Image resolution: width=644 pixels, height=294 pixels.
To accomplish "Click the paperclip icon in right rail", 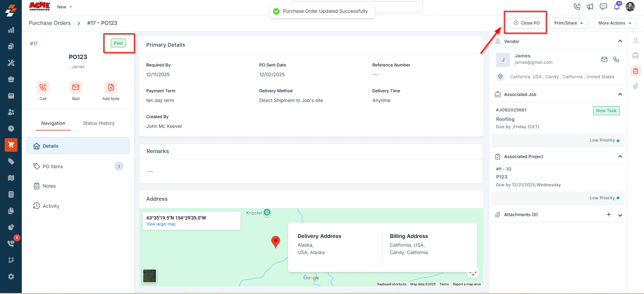I will click(636, 86).
